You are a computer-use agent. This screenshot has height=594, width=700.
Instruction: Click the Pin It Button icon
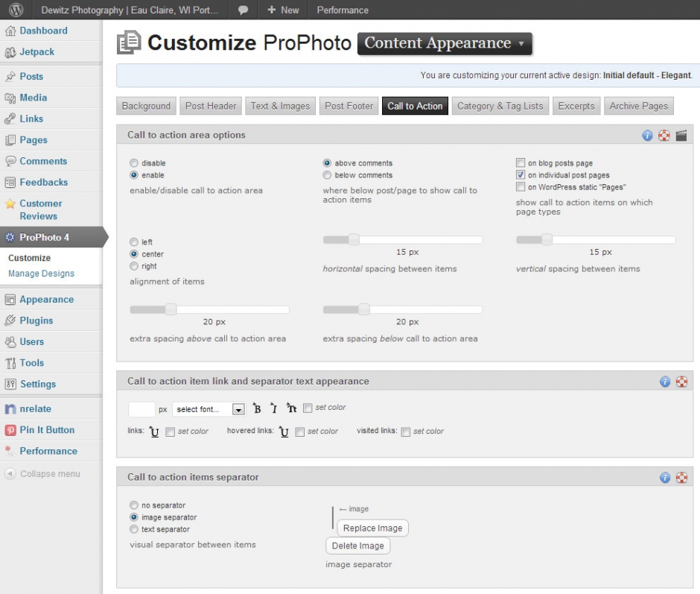10,430
